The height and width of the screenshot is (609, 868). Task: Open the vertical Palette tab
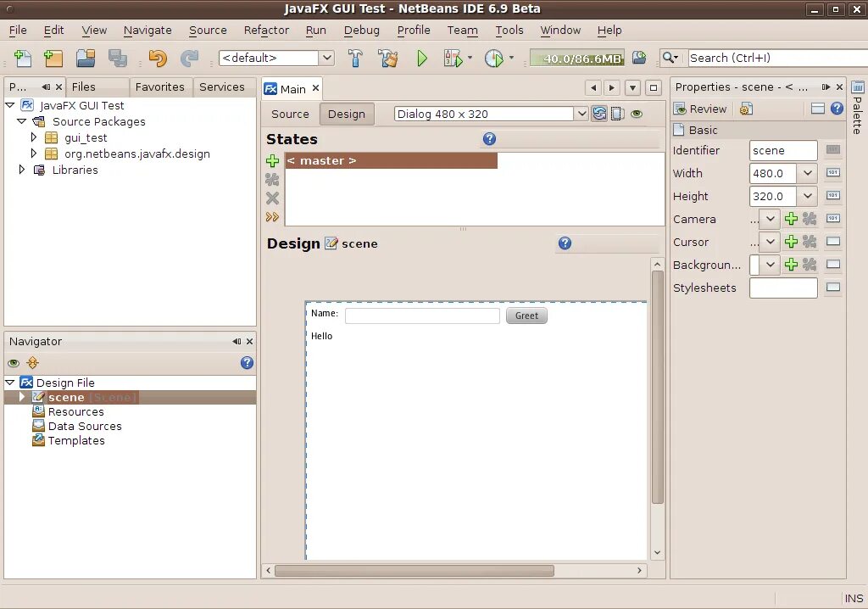coord(857,108)
